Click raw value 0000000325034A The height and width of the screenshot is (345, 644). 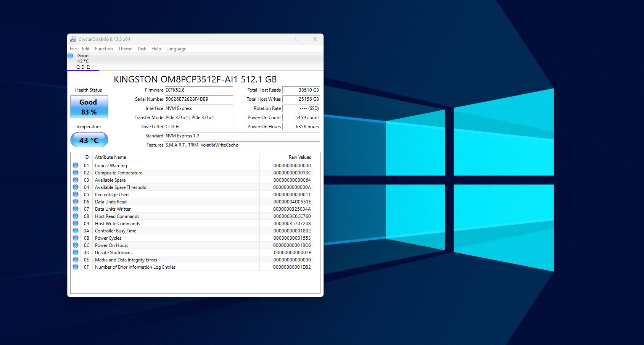point(292,209)
